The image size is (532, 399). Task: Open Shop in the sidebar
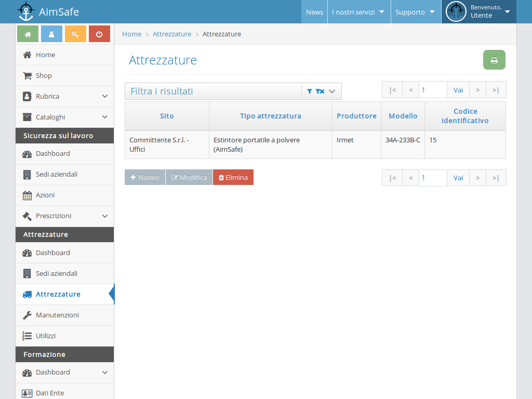[64, 76]
